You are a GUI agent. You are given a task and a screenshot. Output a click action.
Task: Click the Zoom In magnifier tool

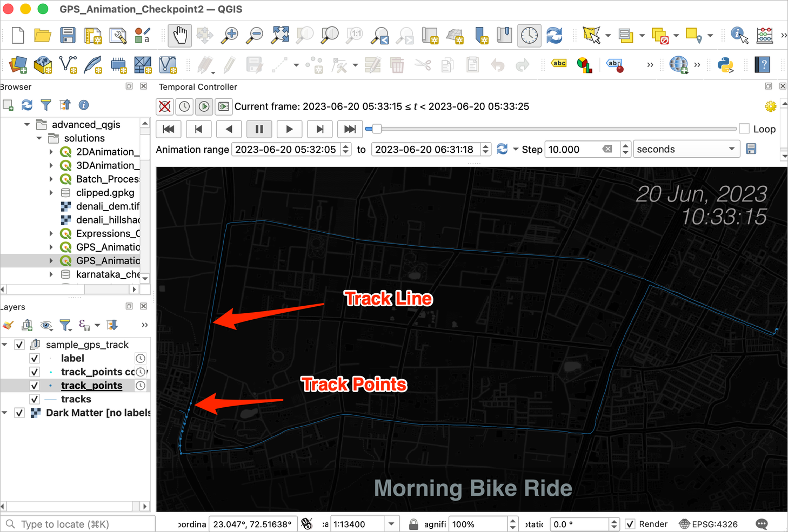click(x=230, y=36)
